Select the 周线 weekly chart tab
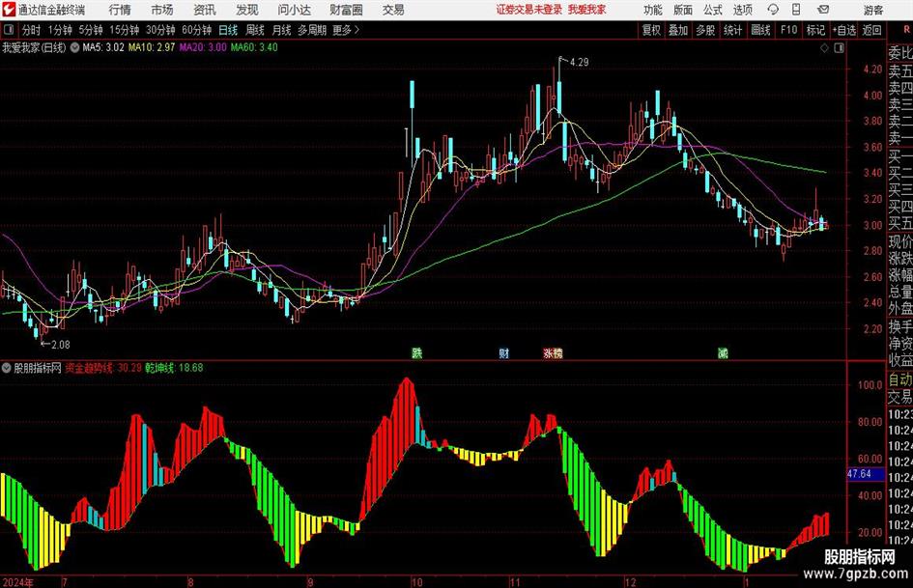 (x=255, y=30)
